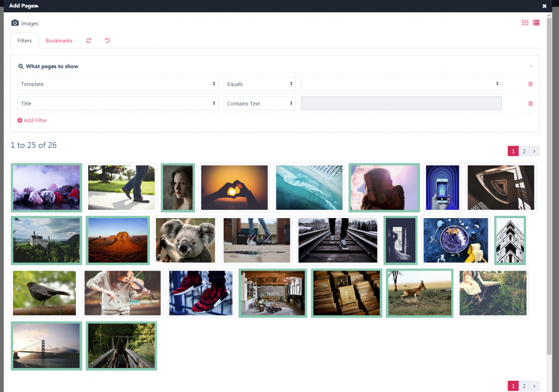Refresh the filter results

coord(88,40)
